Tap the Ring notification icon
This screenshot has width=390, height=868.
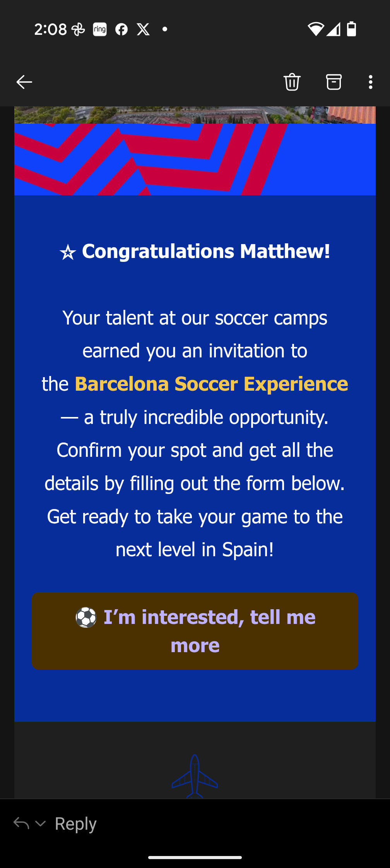pos(100,29)
